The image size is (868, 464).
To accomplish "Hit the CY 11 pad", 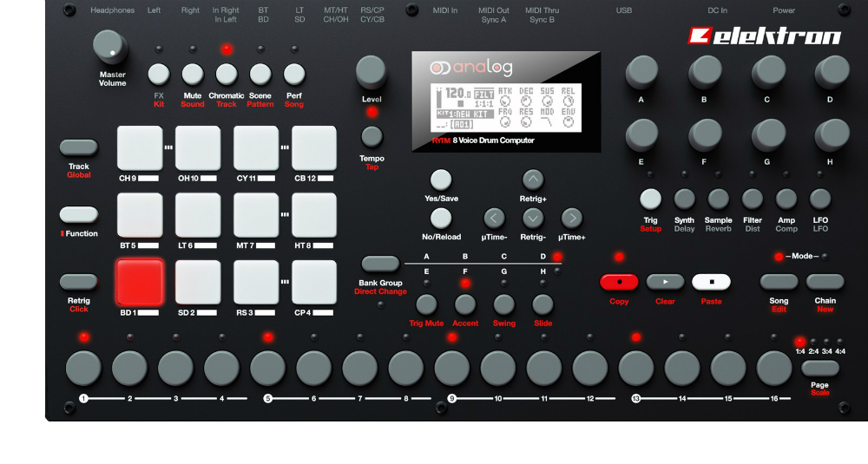I will (x=256, y=147).
